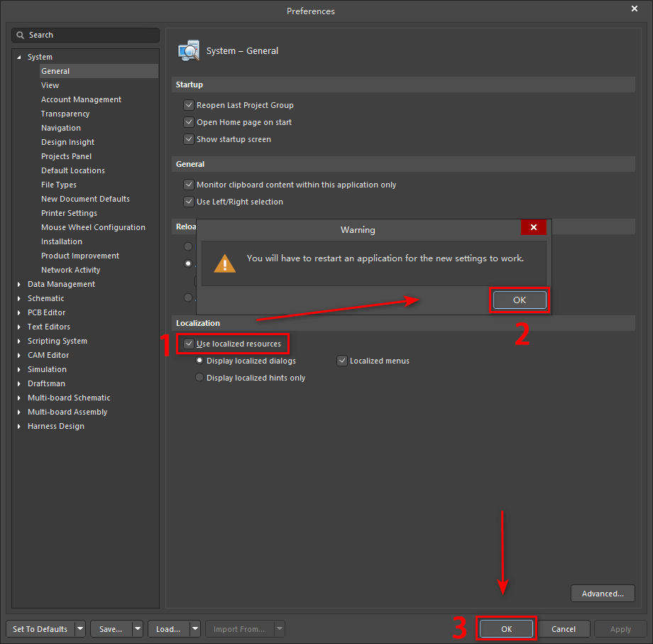The width and height of the screenshot is (653, 644).
Task: Toggle Monitor clipboard content checkbox
Action: point(189,185)
